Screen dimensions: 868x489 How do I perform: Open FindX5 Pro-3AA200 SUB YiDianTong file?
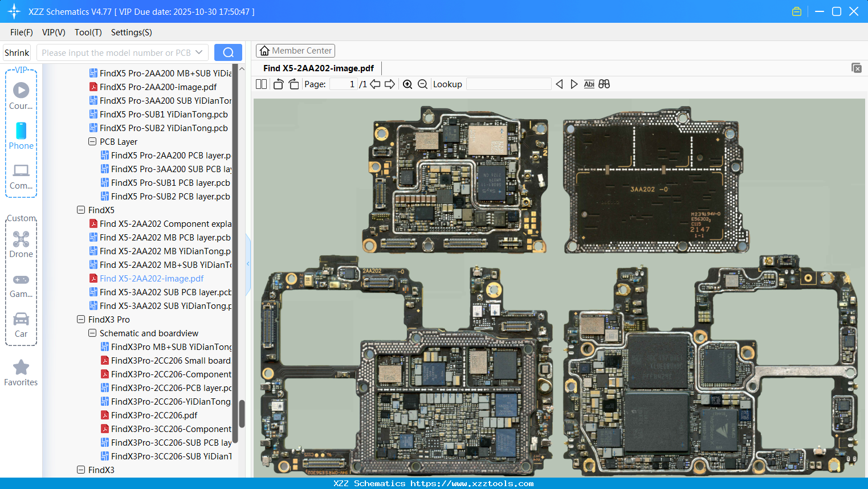click(160, 100)
